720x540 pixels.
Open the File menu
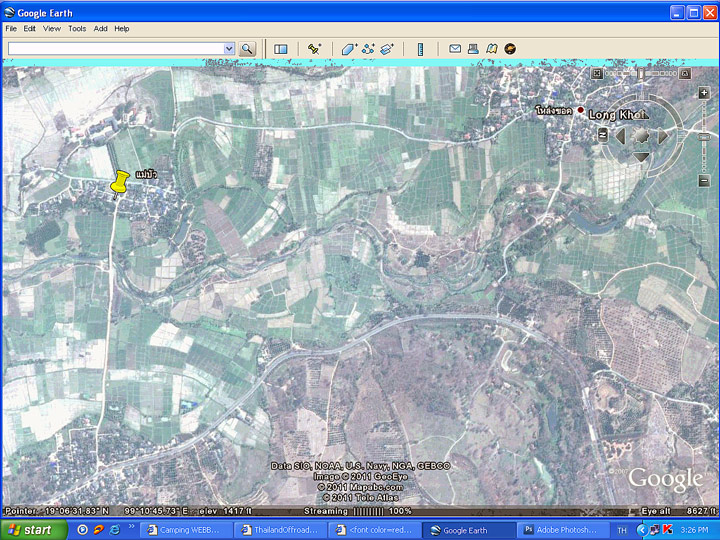click(12, 29)
